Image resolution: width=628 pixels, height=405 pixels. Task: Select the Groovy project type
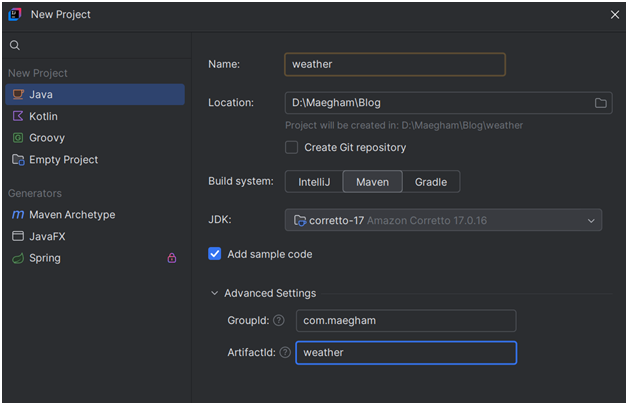point(46,138)
